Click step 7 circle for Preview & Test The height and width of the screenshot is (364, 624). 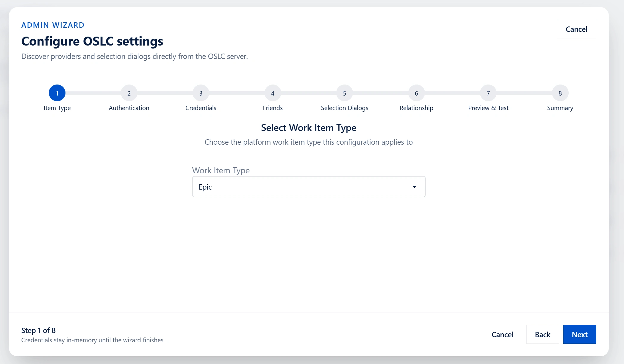pyautogui.click(x=488, y=93)
